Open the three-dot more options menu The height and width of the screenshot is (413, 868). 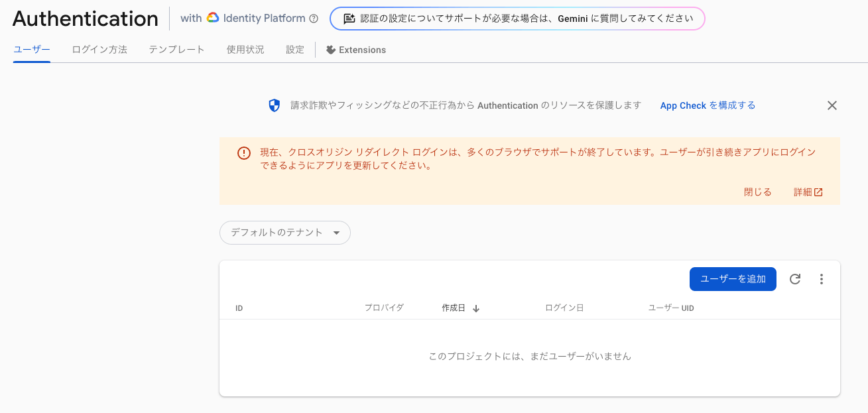coord(822,279)
